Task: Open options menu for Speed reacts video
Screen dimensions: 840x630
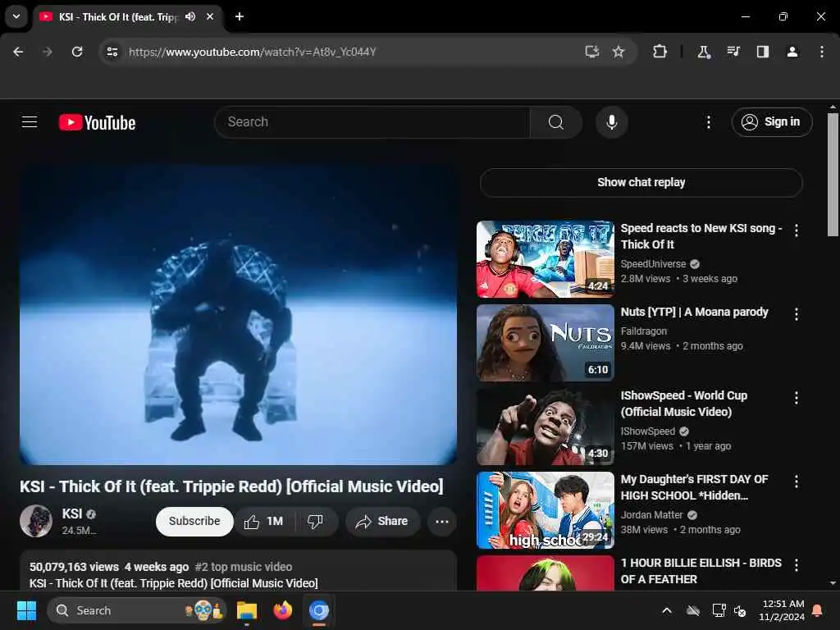Action: (796, 231)
